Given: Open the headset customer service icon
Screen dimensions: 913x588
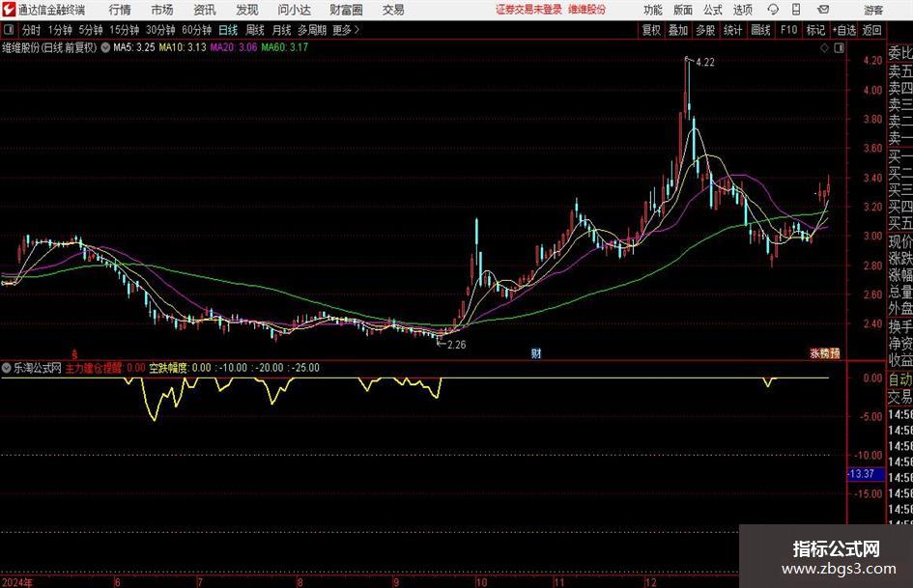Looking at the screenshot, I should point(773,10).
